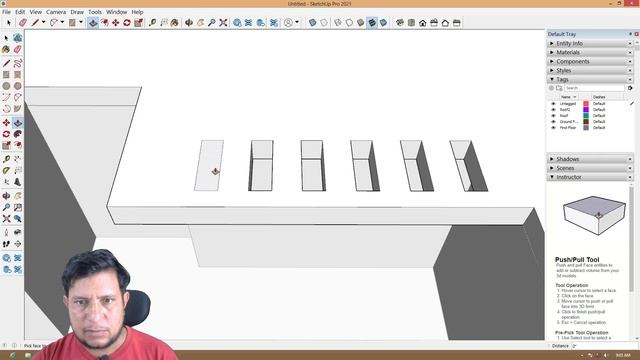This screenshot has height=360, width=640.
Task: Expand the Materials panel
Action: click(589, 52)
